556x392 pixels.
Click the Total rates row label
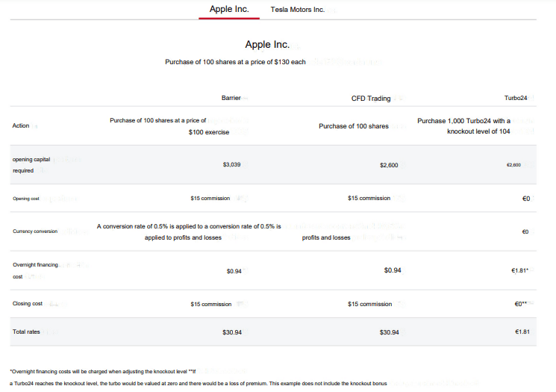(x=26, y=332)
